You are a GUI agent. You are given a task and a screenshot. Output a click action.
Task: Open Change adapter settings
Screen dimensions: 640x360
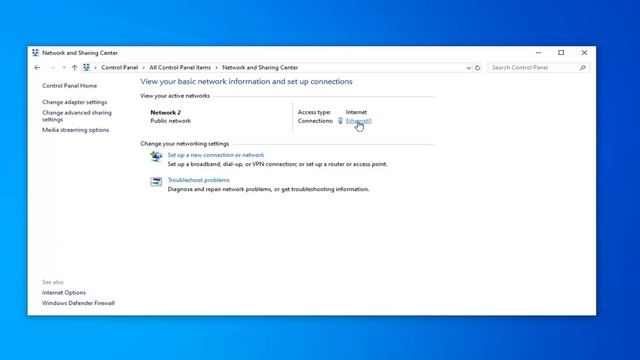pyautogui.click(x=75, y=102)
